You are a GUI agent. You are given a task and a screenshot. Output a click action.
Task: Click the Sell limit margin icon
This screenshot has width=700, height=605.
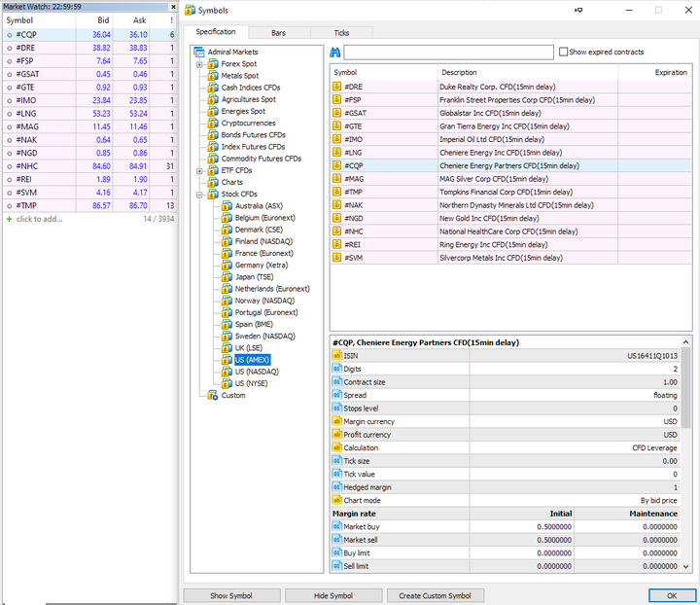pos(337,566)
